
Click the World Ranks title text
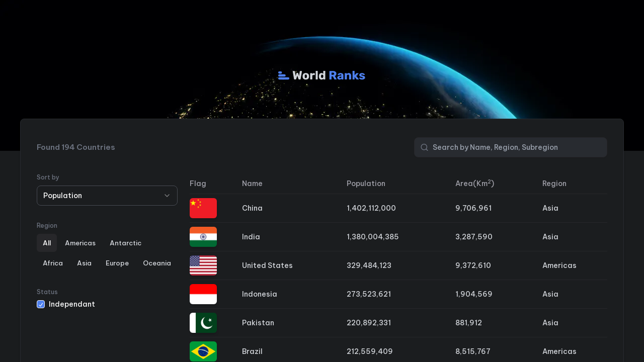click(x=329, y=75)
